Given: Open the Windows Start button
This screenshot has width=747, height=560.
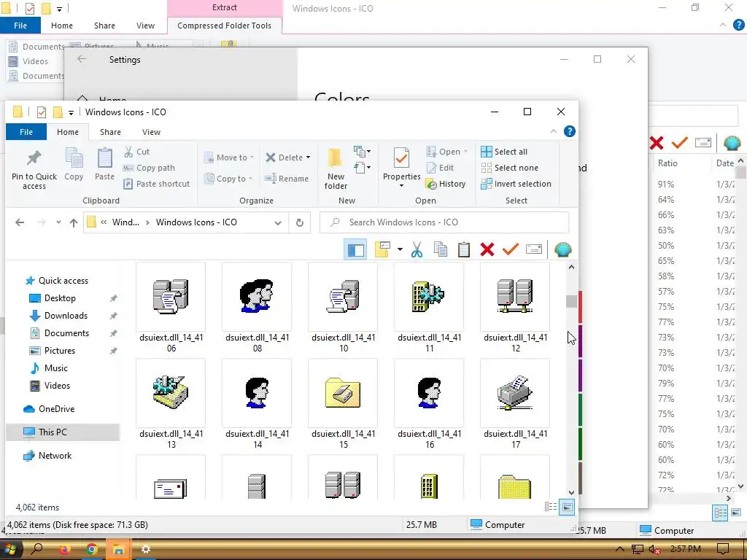Looking at the screenshot, I should pos(10,549).
